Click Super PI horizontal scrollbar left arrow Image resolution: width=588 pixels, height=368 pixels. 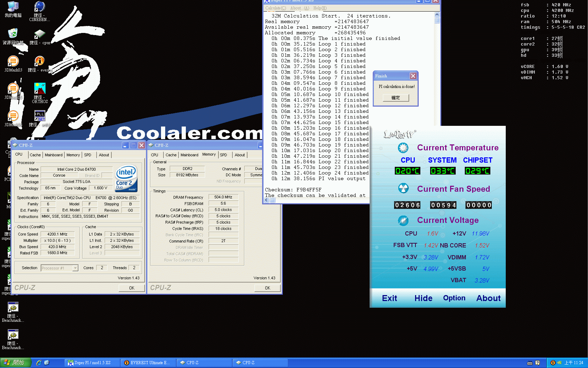click(267, 200)
